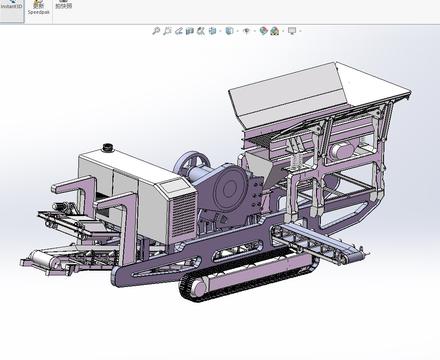Open the View Orientation cube icon

point(212,31)
